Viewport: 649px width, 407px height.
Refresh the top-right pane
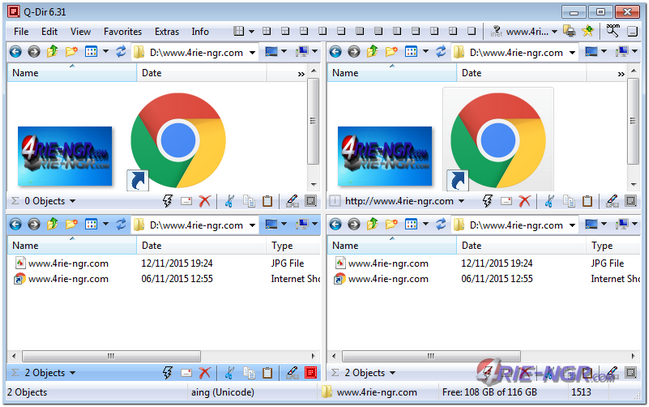(x=440, y=52)
